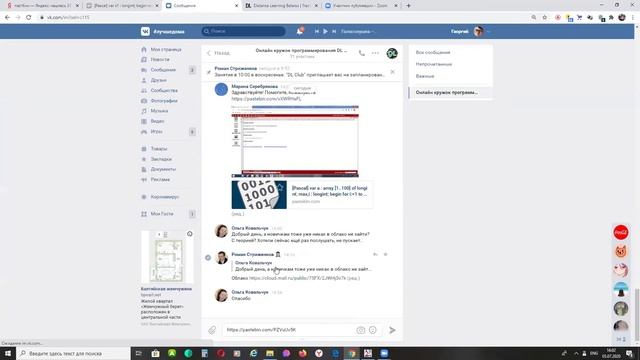Click Windows taskbar search box
The image size is (640, 360).
(x=73, y=353)
